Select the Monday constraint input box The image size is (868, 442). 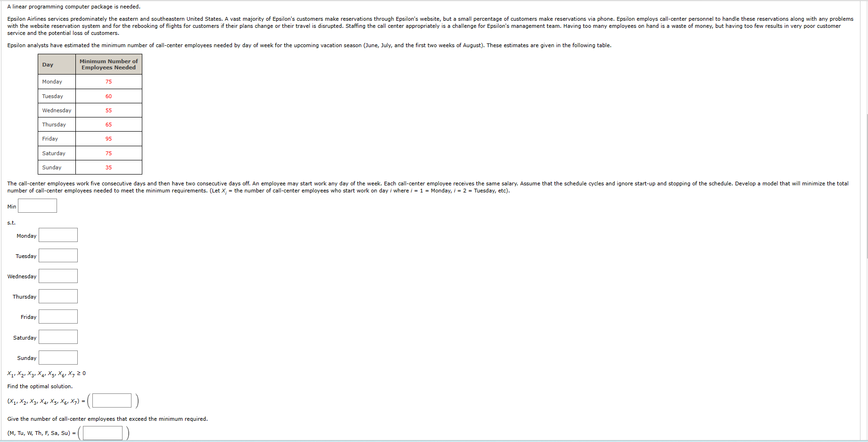(58, 235)
